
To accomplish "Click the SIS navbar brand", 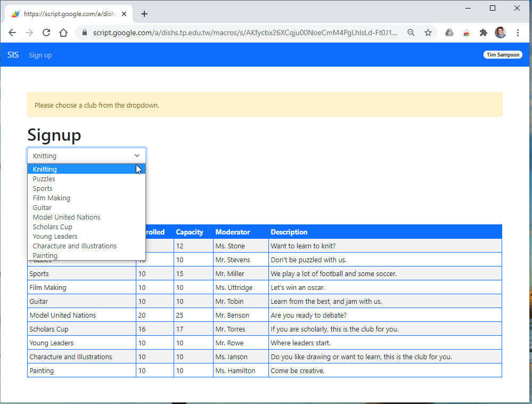I will [12, 54].
